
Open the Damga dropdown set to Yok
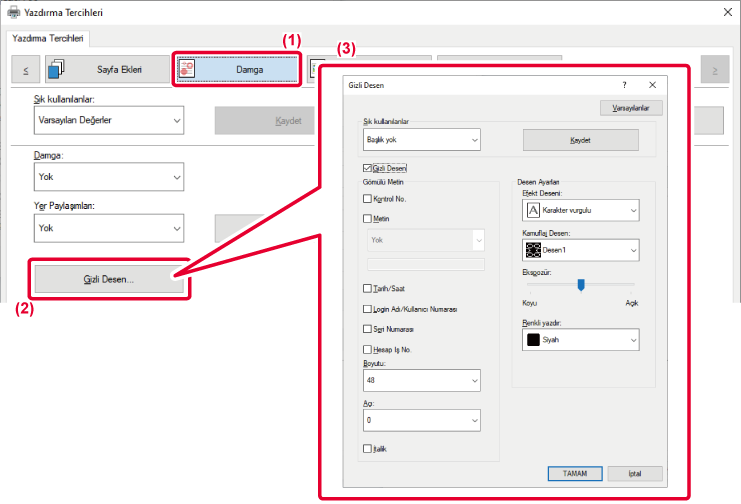[108, 178]
